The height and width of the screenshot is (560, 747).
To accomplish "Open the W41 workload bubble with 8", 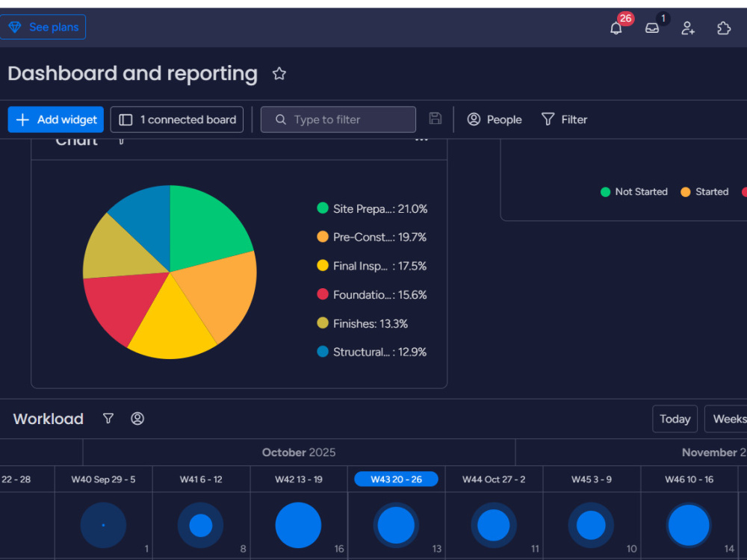I will click(200, 525).
